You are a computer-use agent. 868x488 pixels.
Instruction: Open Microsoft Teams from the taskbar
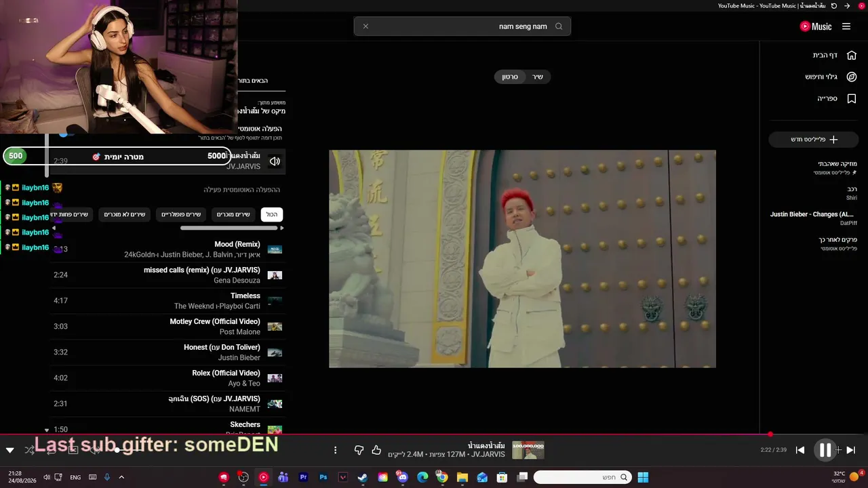(283, 477)
